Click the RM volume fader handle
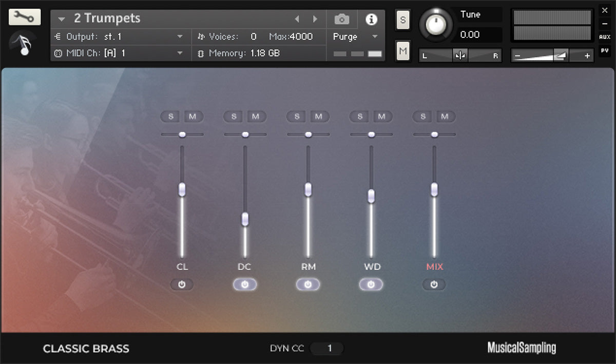The width and height of the screenshot is (616, 364). [x=308, y=189]
